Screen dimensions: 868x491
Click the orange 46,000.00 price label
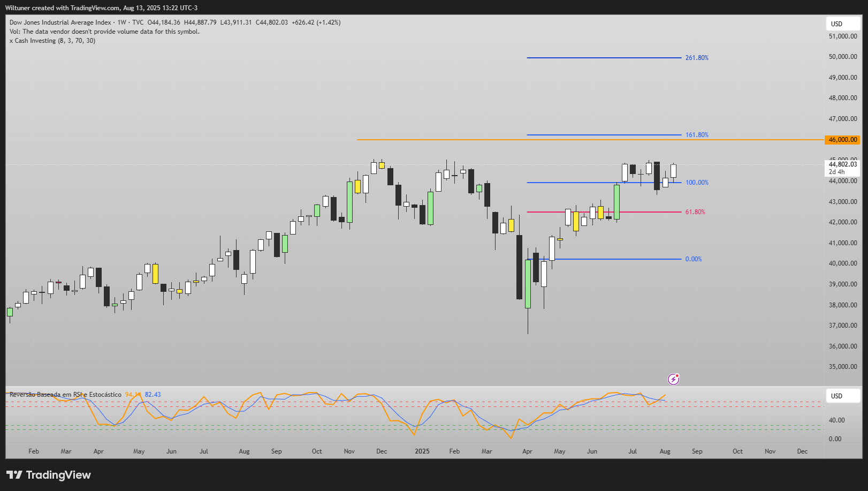(843, 140)
